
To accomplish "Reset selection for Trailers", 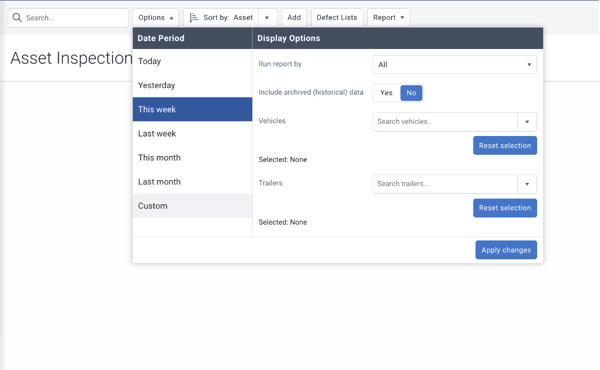I will pos(505,208).
